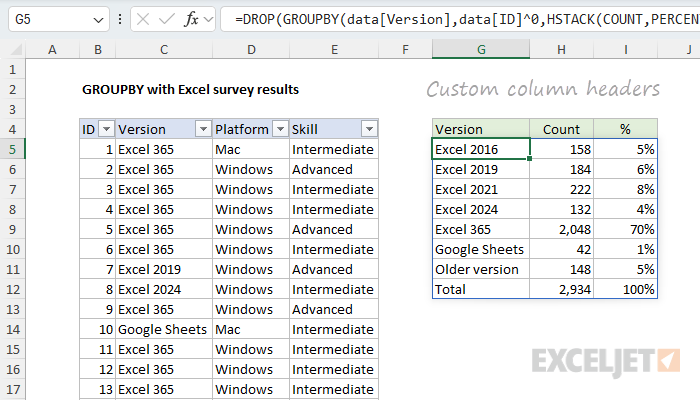Select summary cell 'Excel 2019'
Viewport: 700px width, 400px height.
click(x=481, y=169)
